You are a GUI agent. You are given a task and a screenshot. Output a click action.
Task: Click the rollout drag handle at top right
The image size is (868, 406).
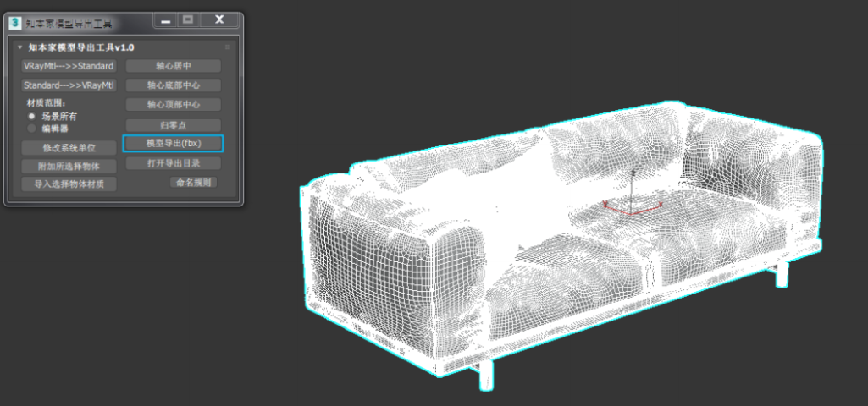(x=227, y=47)
